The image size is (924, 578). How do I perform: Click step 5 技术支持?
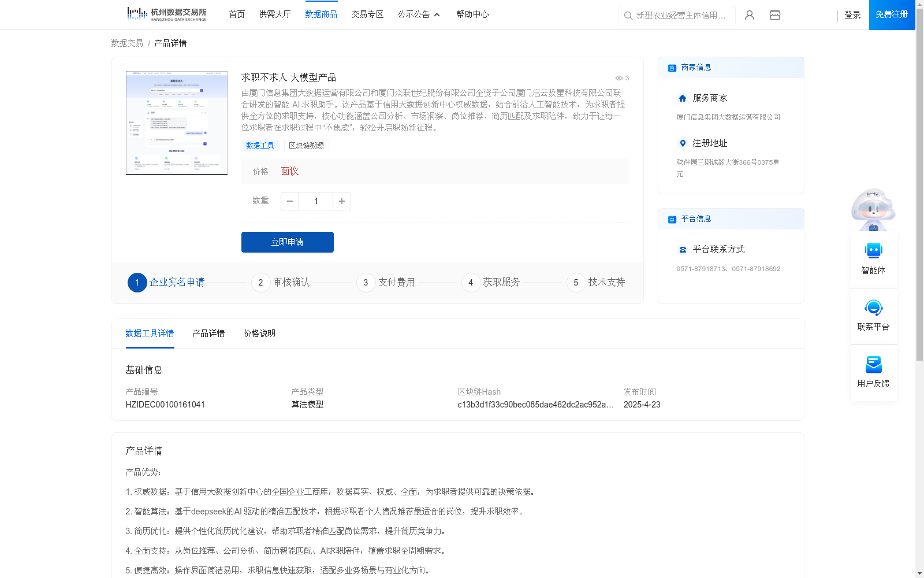point(596,283)
